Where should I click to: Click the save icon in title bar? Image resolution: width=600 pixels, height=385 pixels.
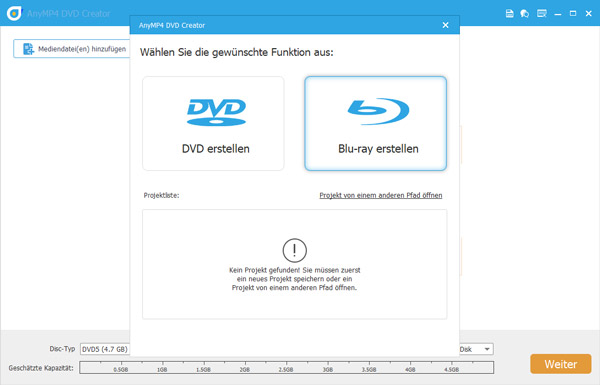tap(509, 13)
